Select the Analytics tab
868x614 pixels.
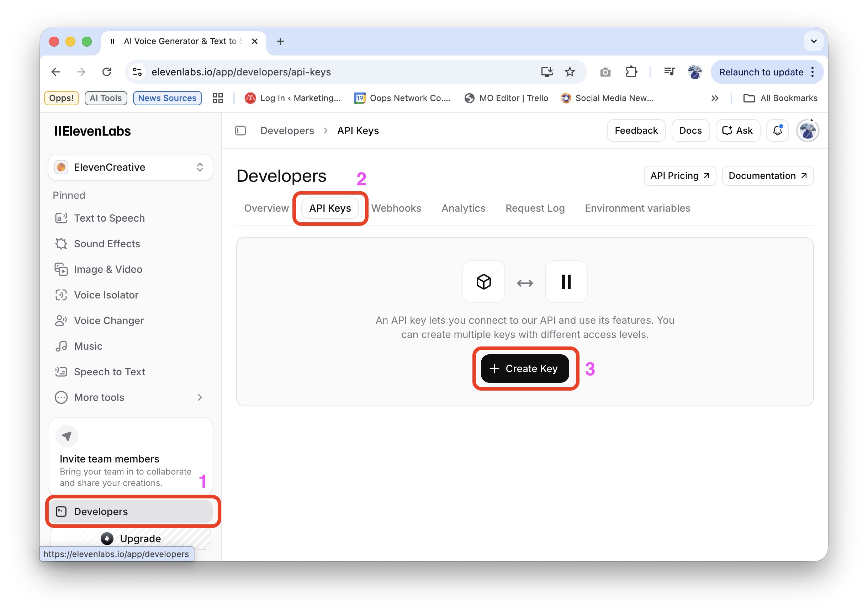point(463,208)
